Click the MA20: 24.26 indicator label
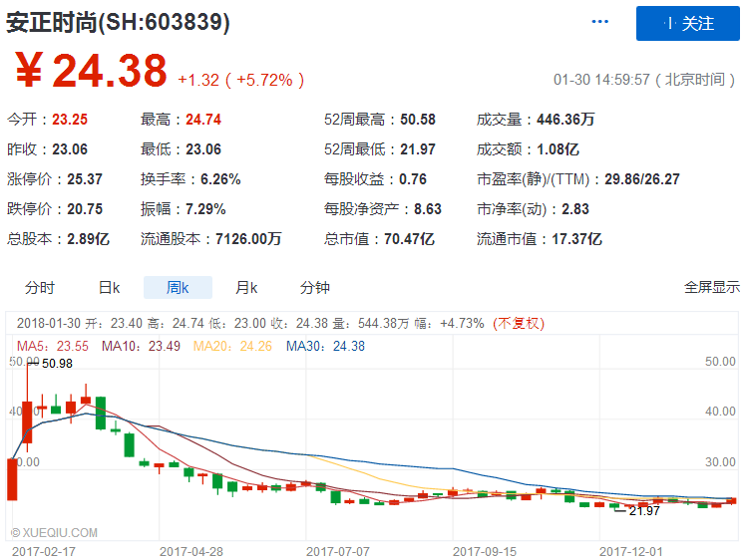 pos(232,346)
